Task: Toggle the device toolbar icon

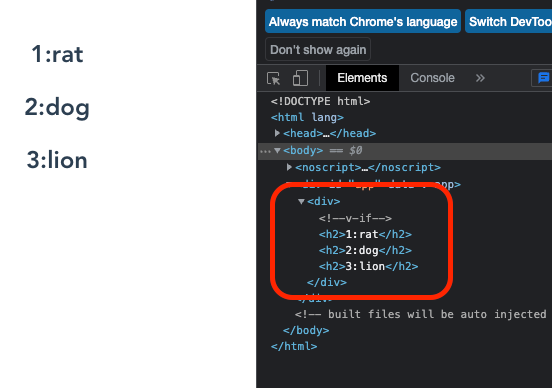Action: (x=300, y=78)
